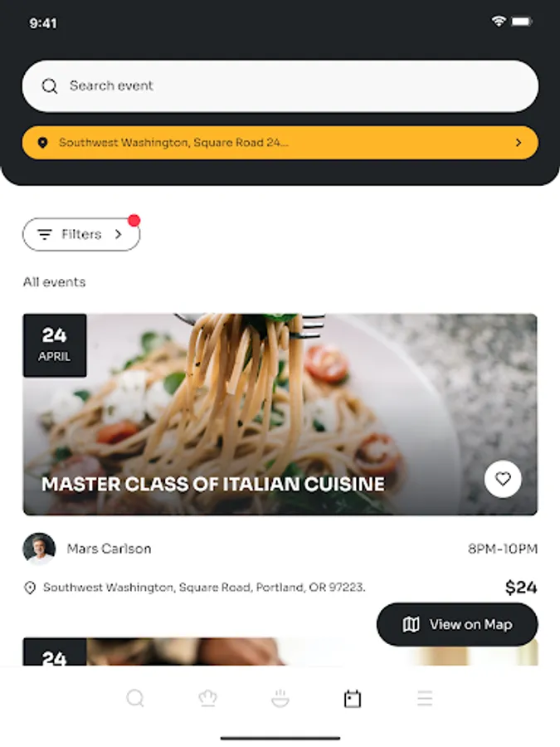Open the chef hat tab in bottom navigation
This screenshot has height=747, width=560.
tap(207, 698)
